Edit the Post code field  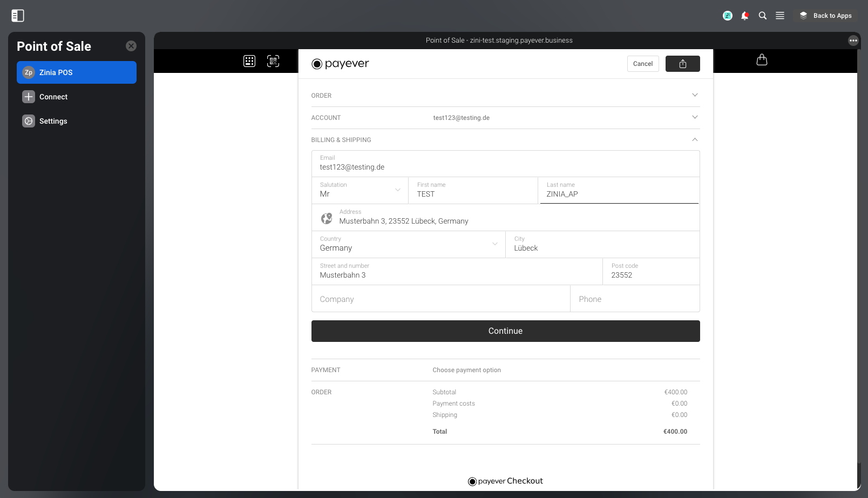[652, 272]
